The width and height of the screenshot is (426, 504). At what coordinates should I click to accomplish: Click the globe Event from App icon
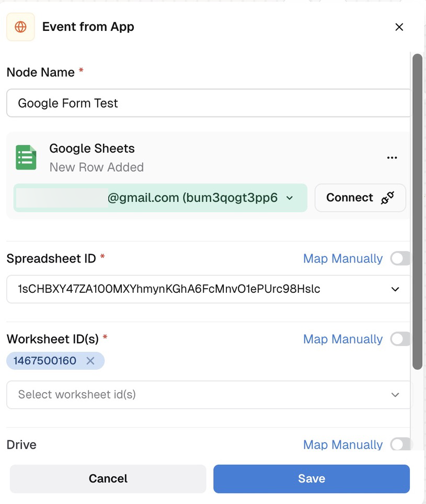click(x=20, y=27)
